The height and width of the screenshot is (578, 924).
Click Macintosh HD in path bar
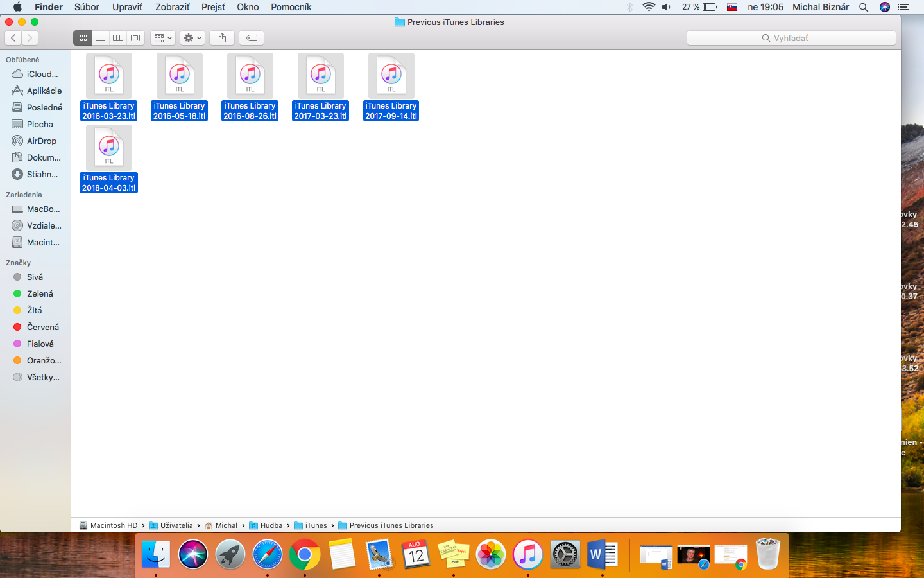tap(108, 525)
